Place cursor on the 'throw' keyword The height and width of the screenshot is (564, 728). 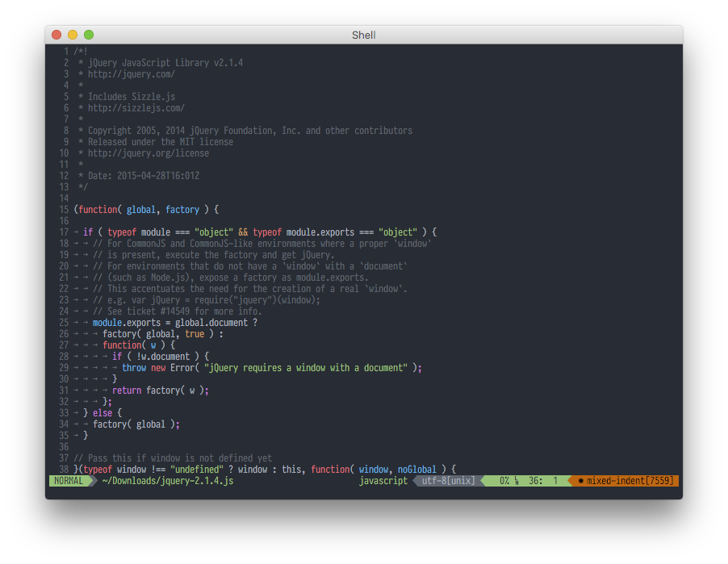coord(134,368)
